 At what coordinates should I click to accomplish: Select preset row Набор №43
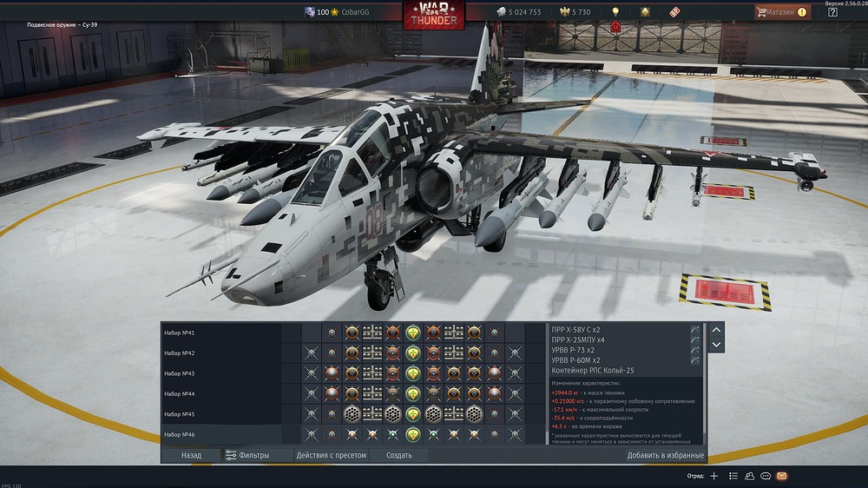click(x=221, y=374)
